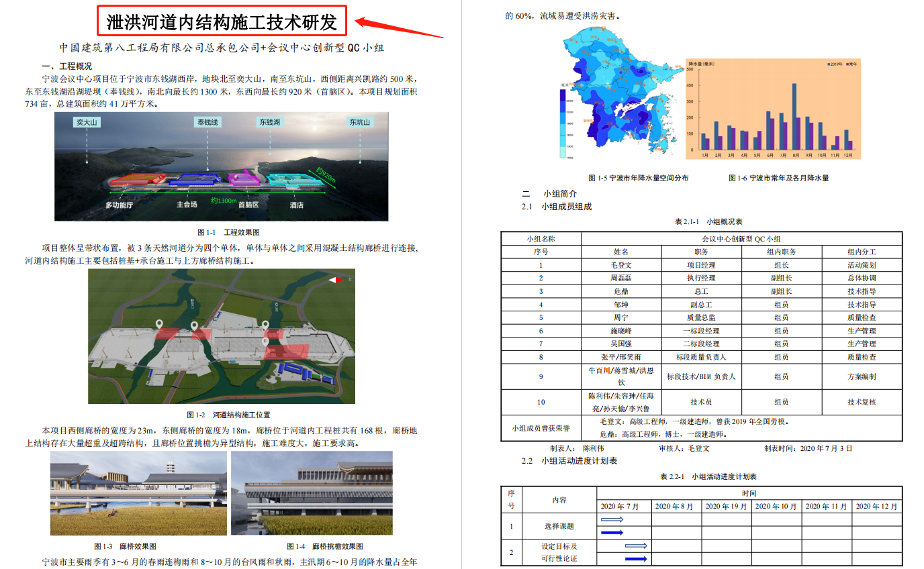This screenshot has height=569, width=924.
Task: Click the "2020 年 12 月" column header
Action: pos(876,506)
